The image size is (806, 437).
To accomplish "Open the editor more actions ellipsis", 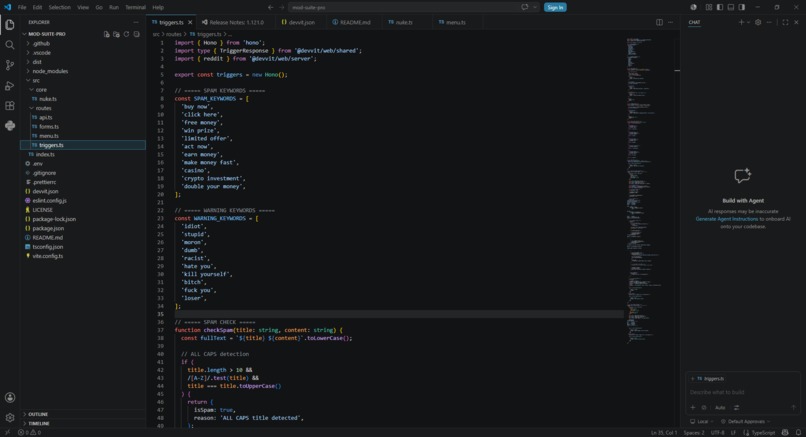I will tap(670, 22).
